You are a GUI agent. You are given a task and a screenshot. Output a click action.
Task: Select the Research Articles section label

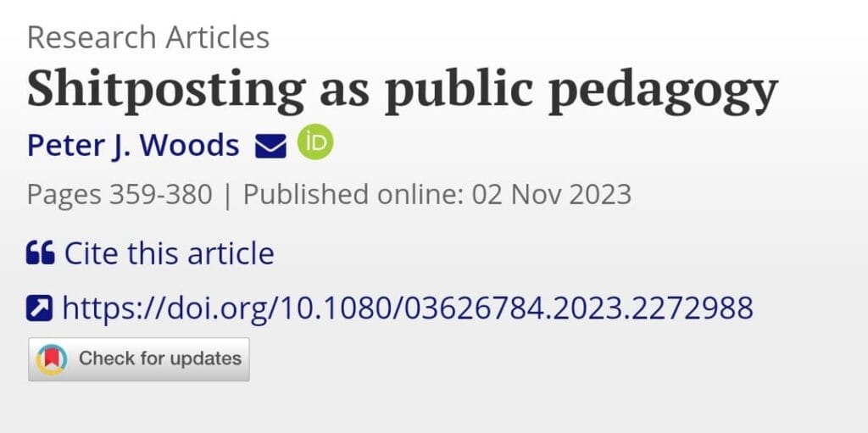(x=148, y=37)
